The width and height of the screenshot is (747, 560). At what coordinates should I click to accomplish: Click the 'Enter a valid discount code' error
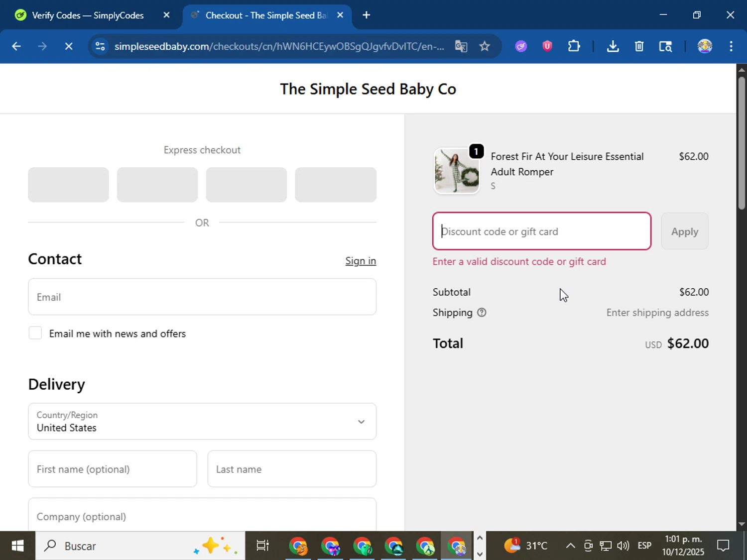pyautogui.click(x=519, y=261)
